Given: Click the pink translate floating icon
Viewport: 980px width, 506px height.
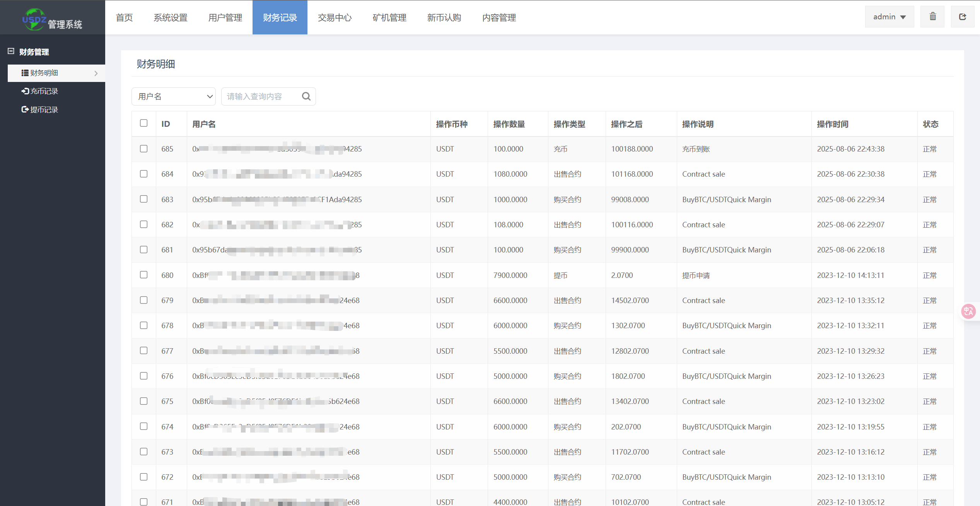Looking at the screenshot, I should click(968, 311).
